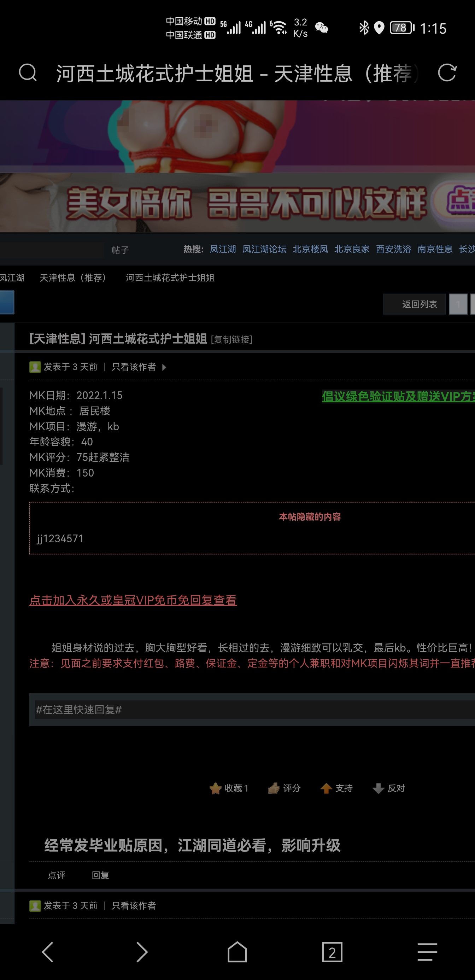Image resolution: width=475 pixels, height=980 pixels.
Task: Click the up arrow icon beside 支持
Action: click(x=326, y=788)
